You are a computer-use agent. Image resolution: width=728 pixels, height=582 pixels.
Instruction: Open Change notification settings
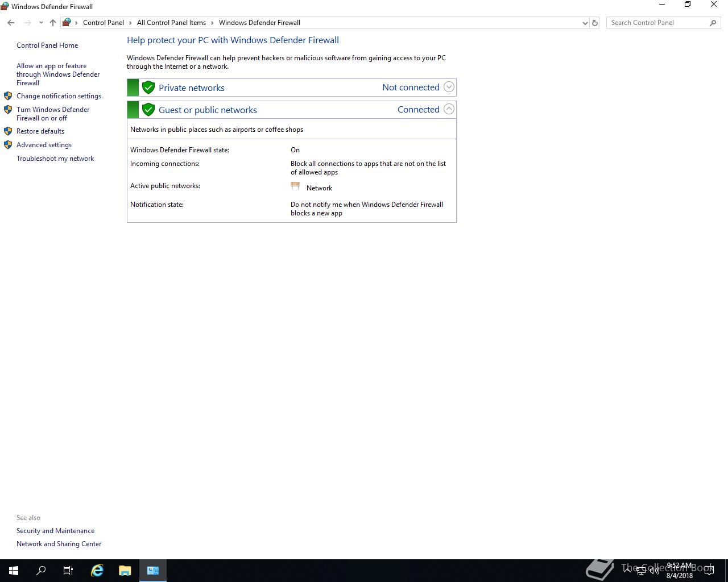pyautogui.click(x=59, y=96)
